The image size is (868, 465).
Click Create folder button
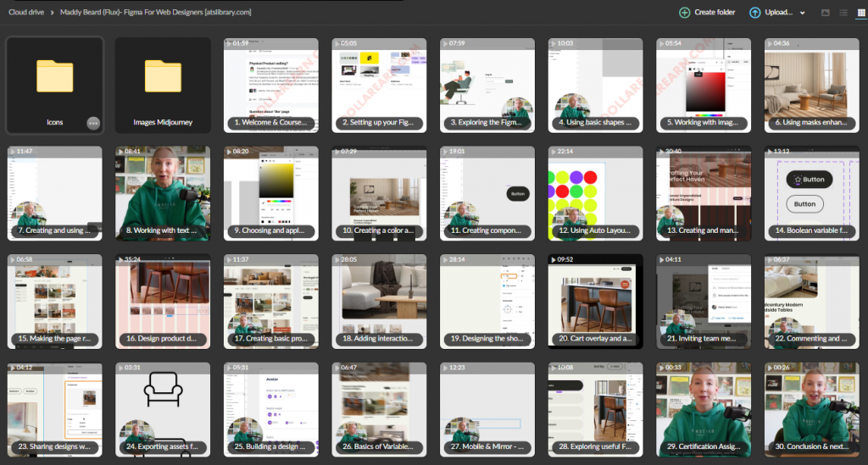coord(708,12)
